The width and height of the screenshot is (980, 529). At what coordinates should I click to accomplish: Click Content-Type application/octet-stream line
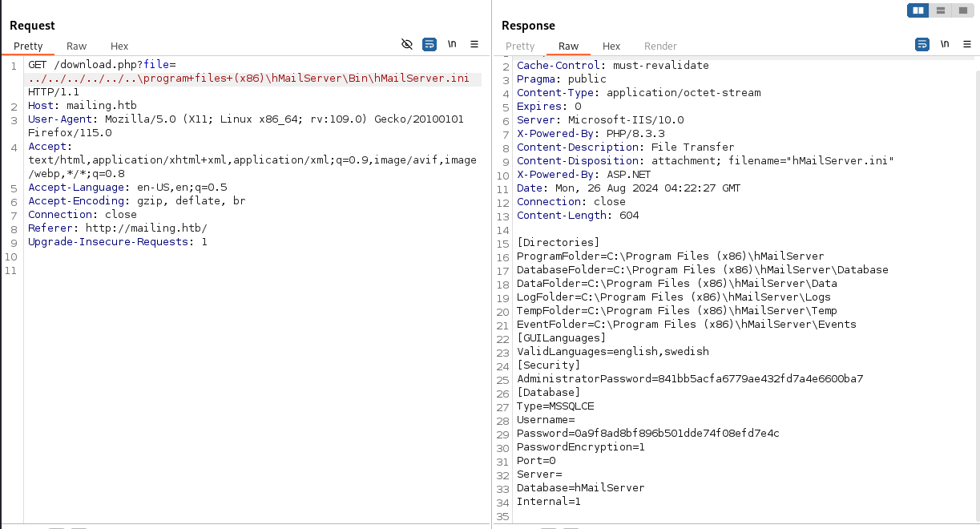(x=639, y=93)
